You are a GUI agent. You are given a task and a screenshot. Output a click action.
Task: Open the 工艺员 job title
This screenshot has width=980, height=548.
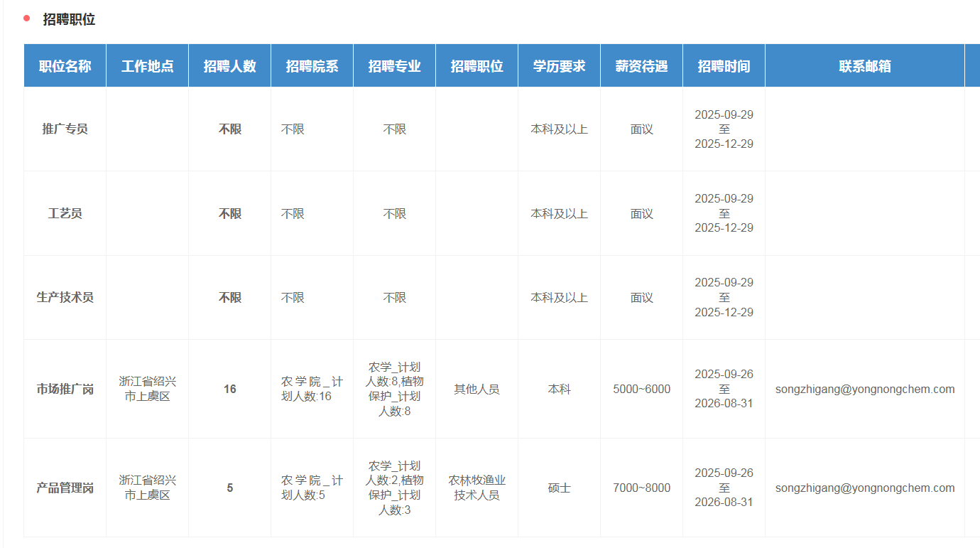[65, 213]
